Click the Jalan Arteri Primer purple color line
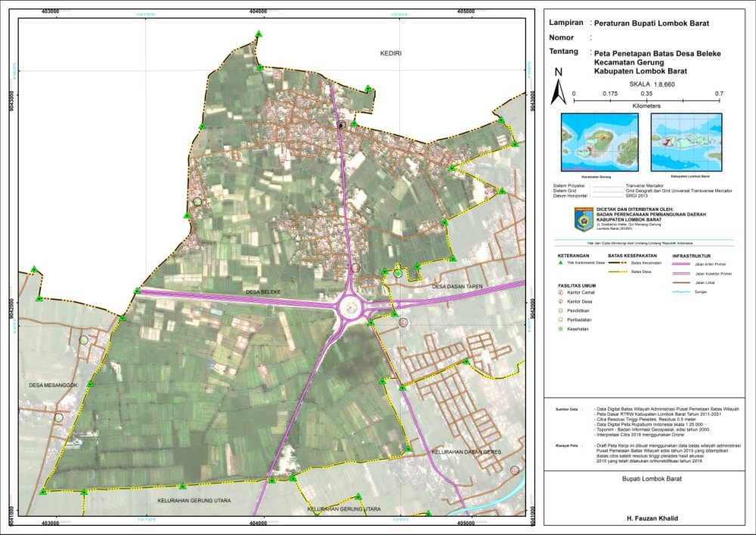756x535 pixels. click(680, 264)
